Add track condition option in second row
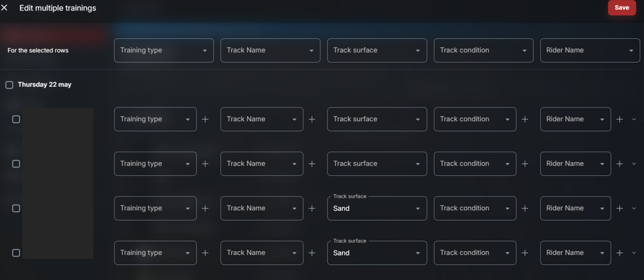Image resolution: width=644 pixels, height=280 pixels. coord(525,163)
